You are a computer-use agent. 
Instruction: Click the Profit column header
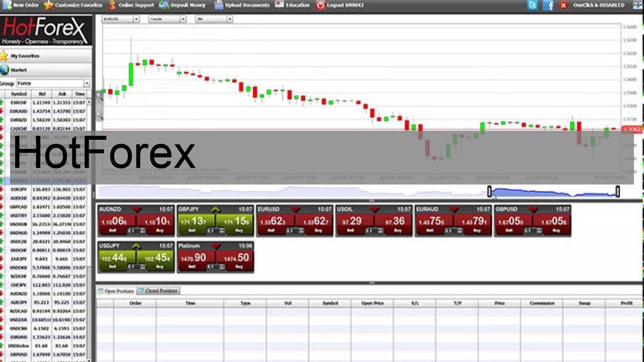(626, 303)
